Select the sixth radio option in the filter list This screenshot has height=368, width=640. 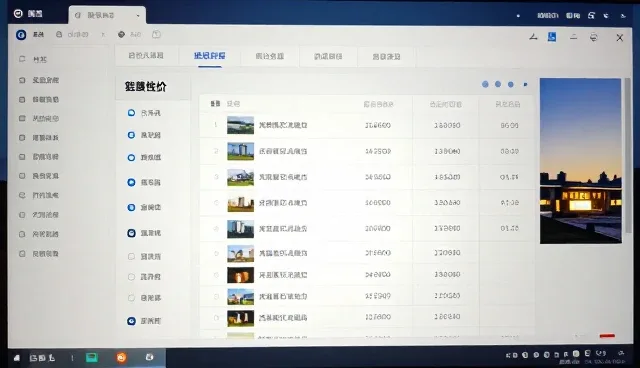[131, 233]
